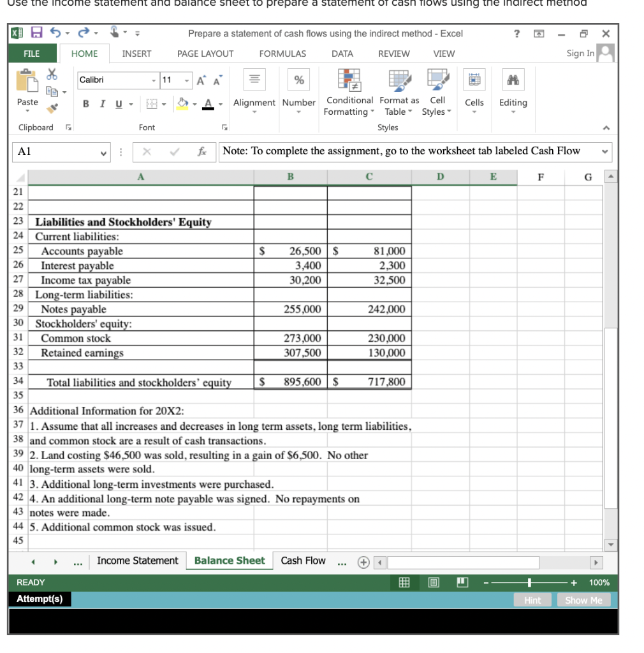Expand the fill color dropdown arrow
The image size is (644, 653).
click(194, 104)
